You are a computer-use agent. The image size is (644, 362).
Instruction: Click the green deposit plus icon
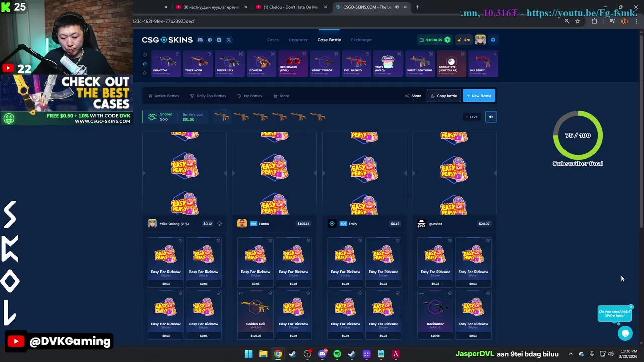pyautogui.click(x=447, y=40)
